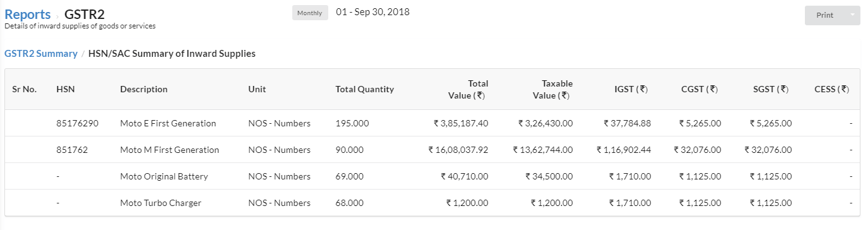This screenshot has height=230, width=868.
Task: Click the Taxable Value column header
Action: point(554,89)
